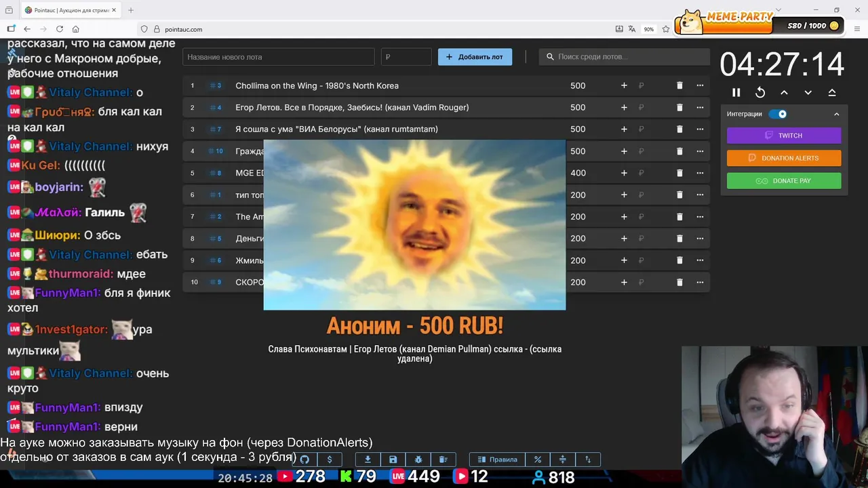
Task: Add points to the Егор Летов lot
Action: coord(624,107)
